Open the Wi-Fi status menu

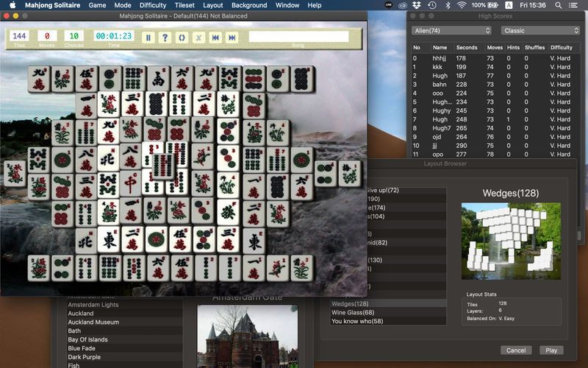click(462, 5)
